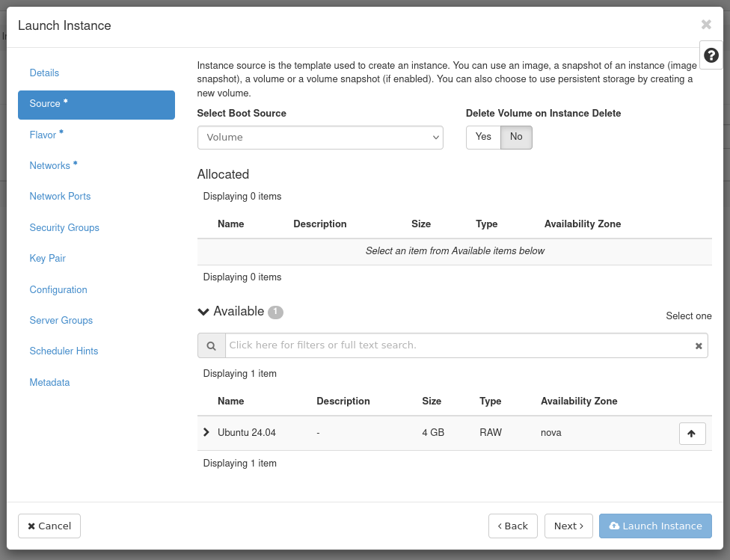Click the help question mark icon
Image resolution: width=730 pixels, height=560 pixels.
point(711,55)
